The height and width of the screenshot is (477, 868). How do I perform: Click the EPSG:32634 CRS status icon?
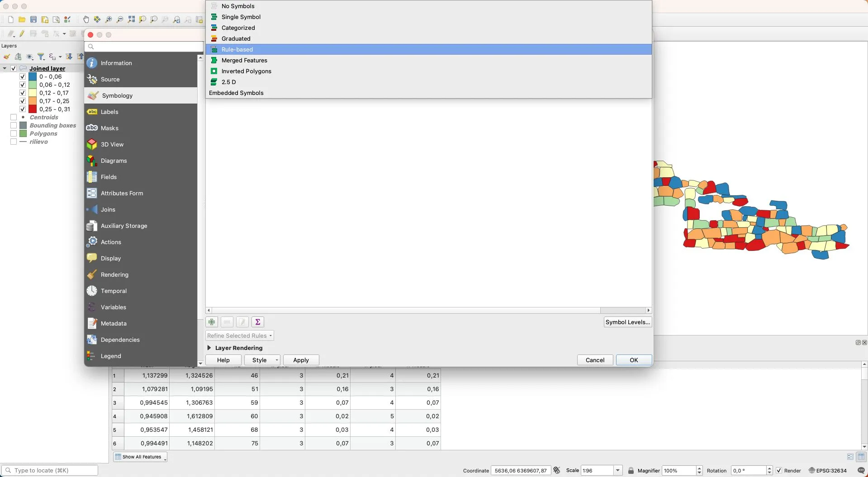827,470
